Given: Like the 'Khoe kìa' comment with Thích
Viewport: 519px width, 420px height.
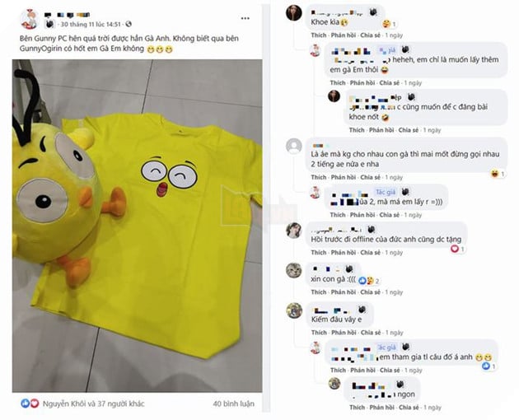Looking at the screenshot, I should 319,36.
